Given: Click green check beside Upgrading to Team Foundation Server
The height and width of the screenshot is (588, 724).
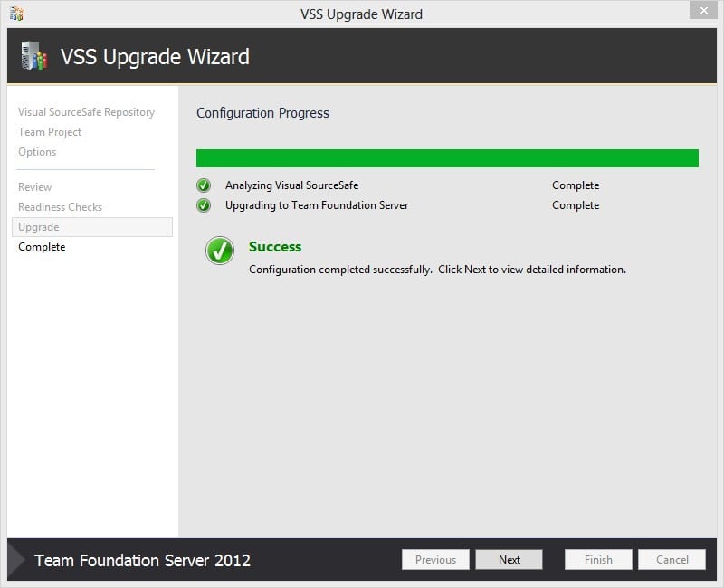Looking at the screenshot, I should 204,205.
